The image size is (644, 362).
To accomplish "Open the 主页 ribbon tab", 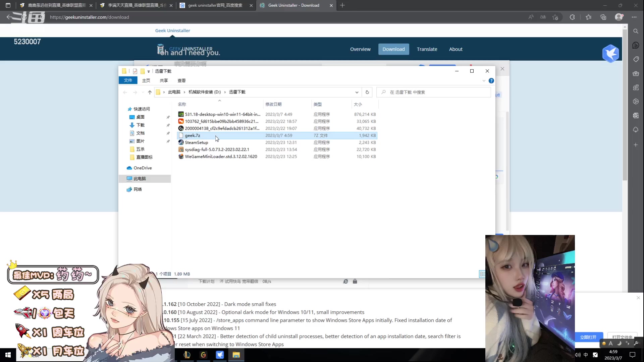I will [x=146, y=80].
